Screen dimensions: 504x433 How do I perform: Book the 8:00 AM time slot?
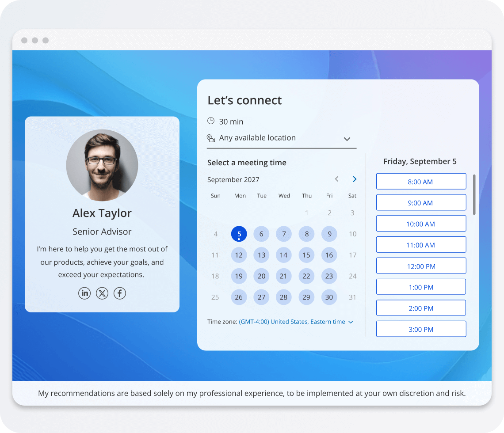coord(421,181)
